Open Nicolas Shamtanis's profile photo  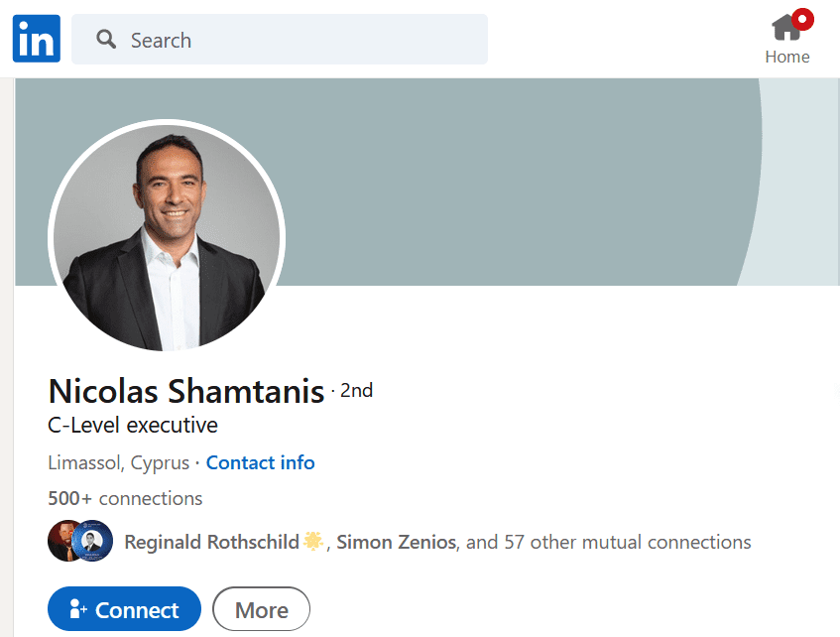coord(167,236)
